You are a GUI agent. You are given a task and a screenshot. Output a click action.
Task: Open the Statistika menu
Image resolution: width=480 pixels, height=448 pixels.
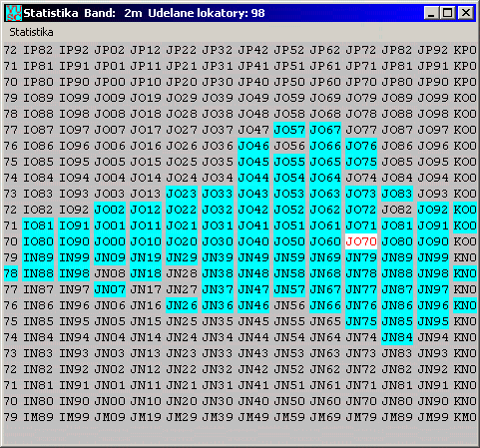click(31, 32)
